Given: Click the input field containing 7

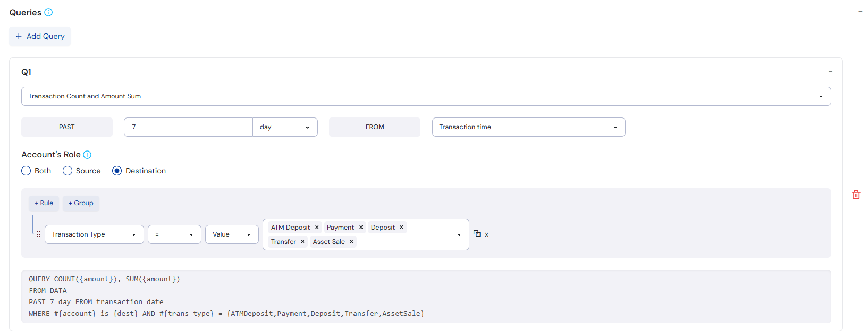Looking at the screenshot, I should pyautogui.click(x=188, y=127).
